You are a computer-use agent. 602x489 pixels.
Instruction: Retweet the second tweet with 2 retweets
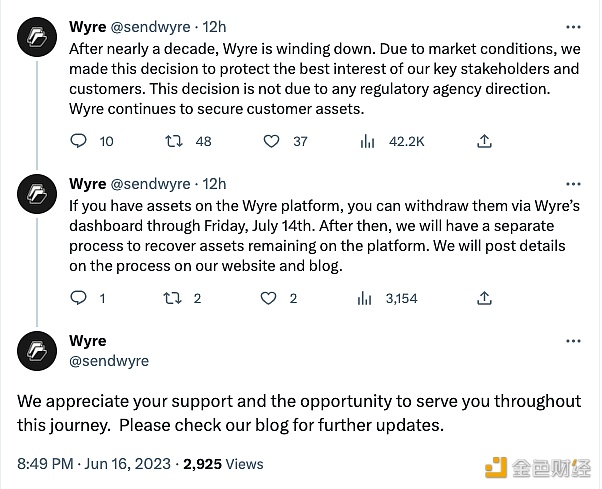pyautogui.click(x=172, y=298)
